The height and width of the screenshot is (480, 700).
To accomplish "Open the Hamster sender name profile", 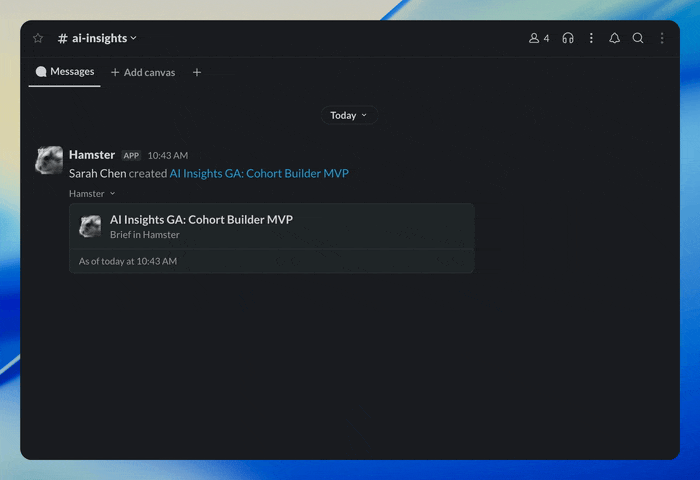I will 92,155.
